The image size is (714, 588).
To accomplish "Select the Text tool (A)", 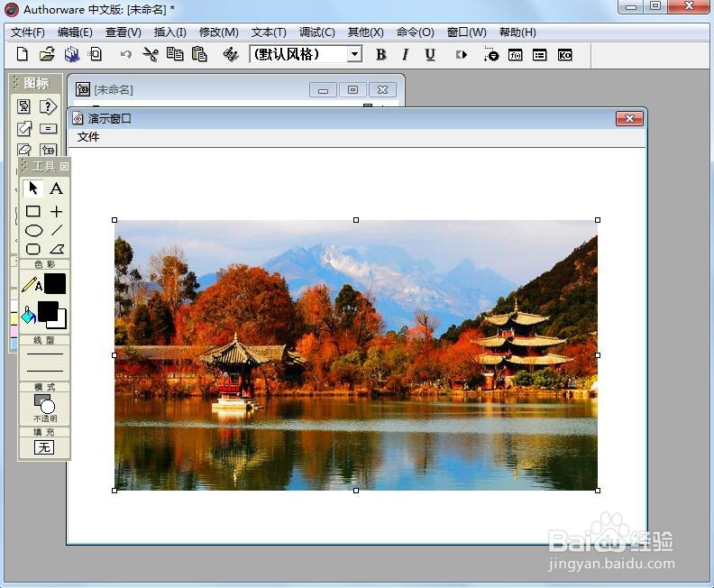I will click(57, 188).
